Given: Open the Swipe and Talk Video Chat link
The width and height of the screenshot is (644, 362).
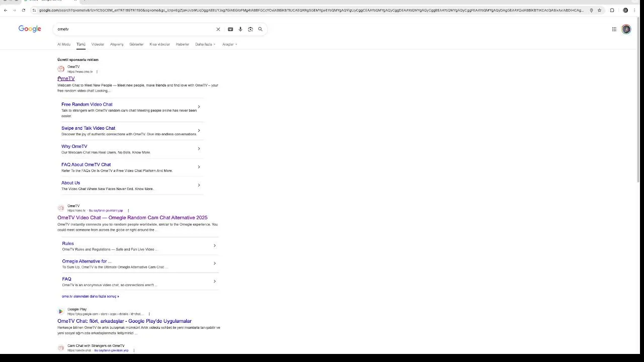Looking at the screenshot, I should click(88, 128).
